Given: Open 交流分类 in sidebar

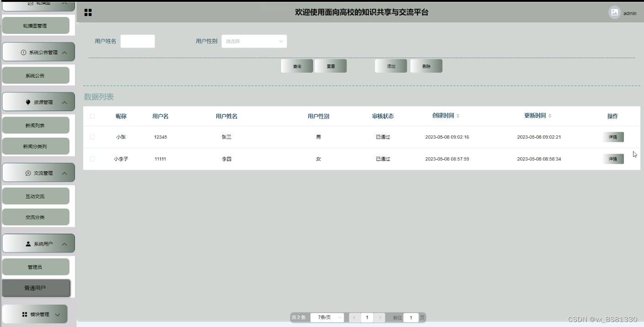Looking at the screenshot, I should 36,217.
